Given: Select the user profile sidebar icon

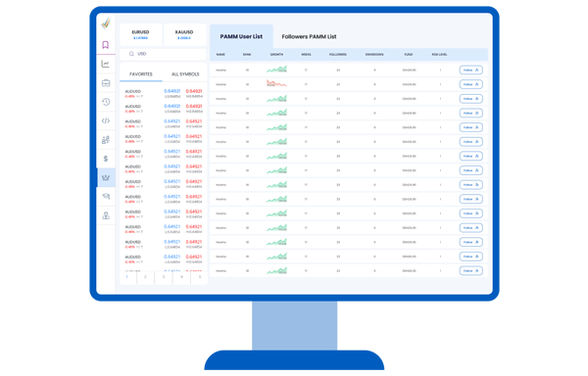Looking at the screenshot, I should pos(106,215).
